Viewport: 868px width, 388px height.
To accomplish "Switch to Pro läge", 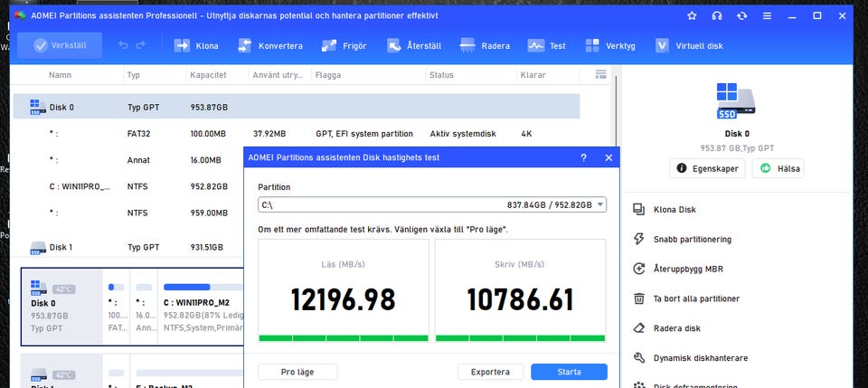I will [x=297, y=372].
